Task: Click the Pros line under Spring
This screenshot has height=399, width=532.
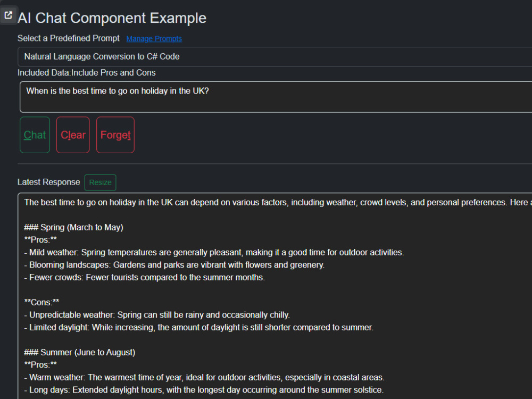Action: [x=41, y=240]
